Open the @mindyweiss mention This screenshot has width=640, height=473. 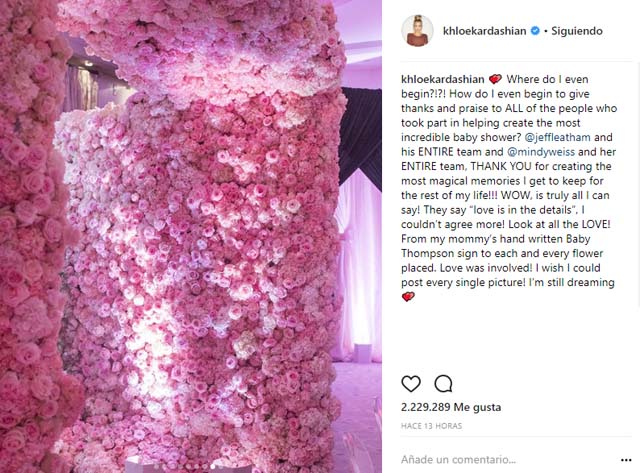(541, 152)
